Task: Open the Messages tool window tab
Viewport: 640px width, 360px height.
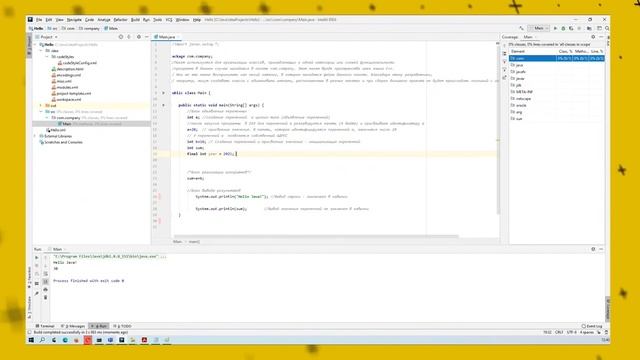Action: [x=73, y=326]
